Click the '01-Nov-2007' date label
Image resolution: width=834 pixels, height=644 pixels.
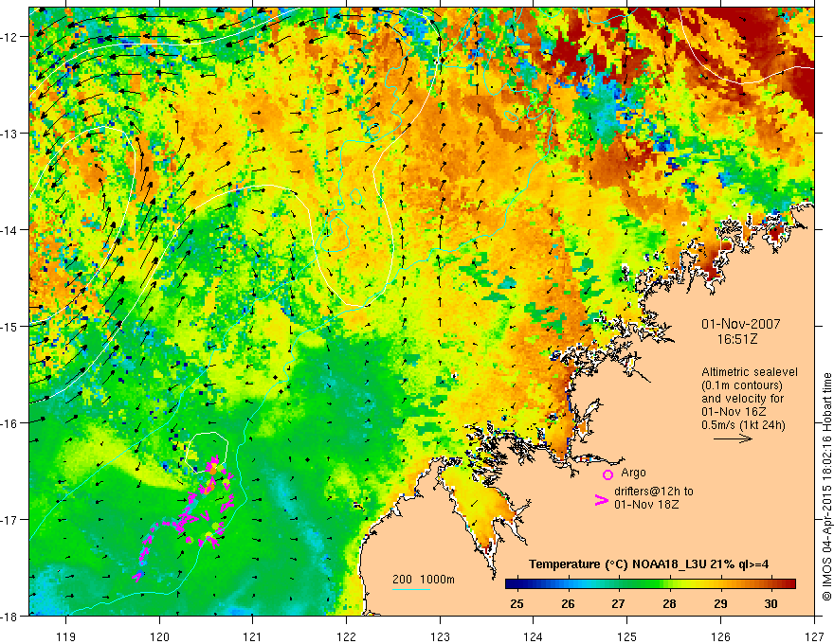[741, 324]
